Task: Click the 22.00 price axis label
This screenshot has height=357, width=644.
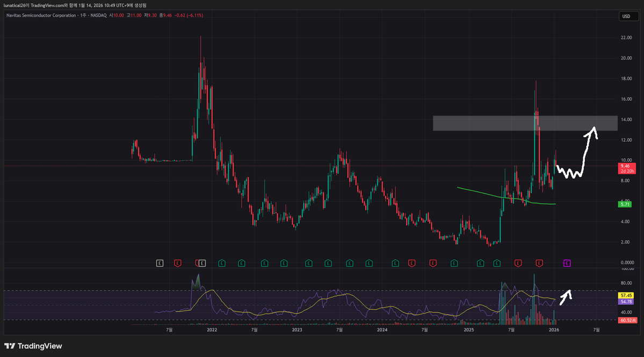Action: point(626,38)
